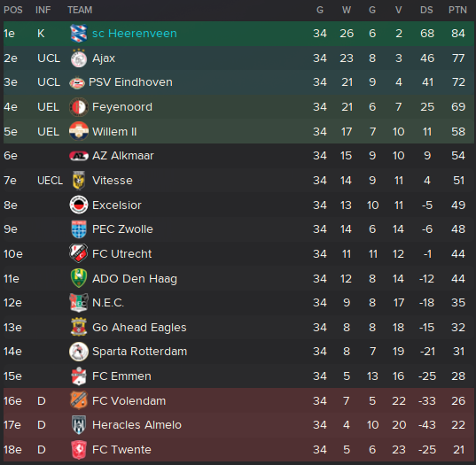Select the Heracles Almelo row
Viewport: 476px width, 465px height.
click(x=238, y=425)
